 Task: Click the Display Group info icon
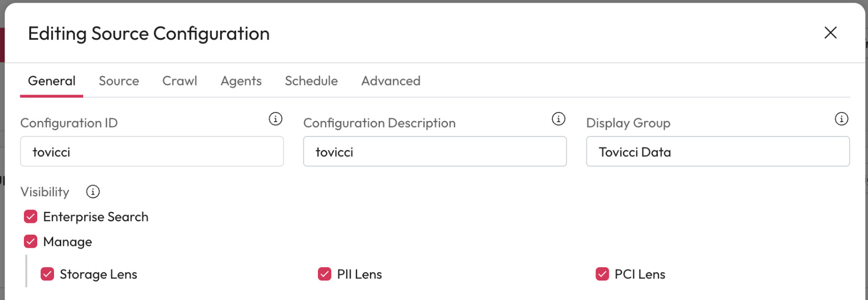[x=841, y=119]
